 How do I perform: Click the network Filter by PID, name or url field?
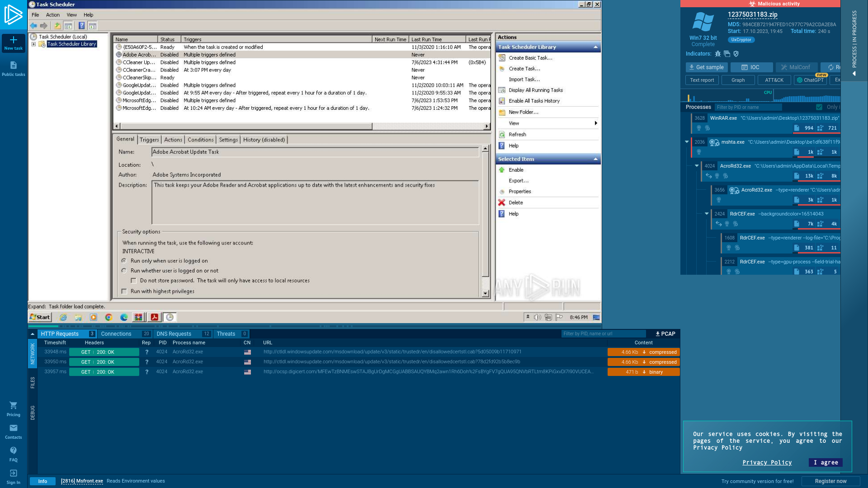pos(604,334)
